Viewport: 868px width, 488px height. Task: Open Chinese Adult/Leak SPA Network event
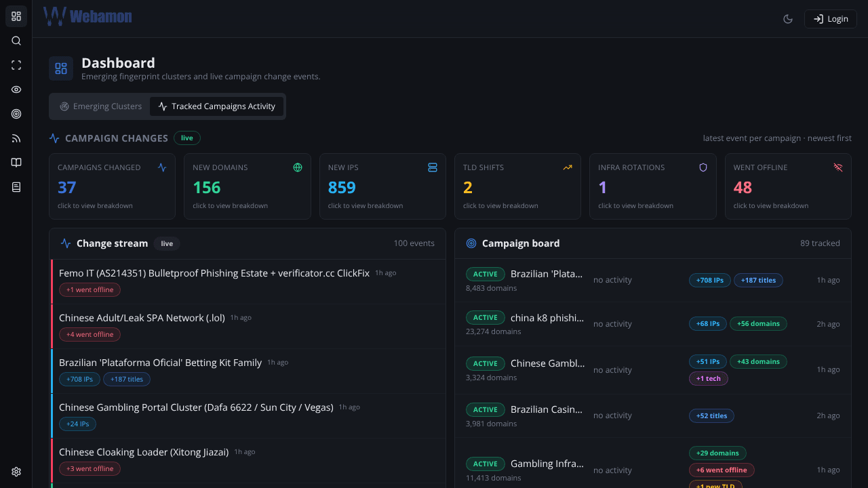(248, 327)
